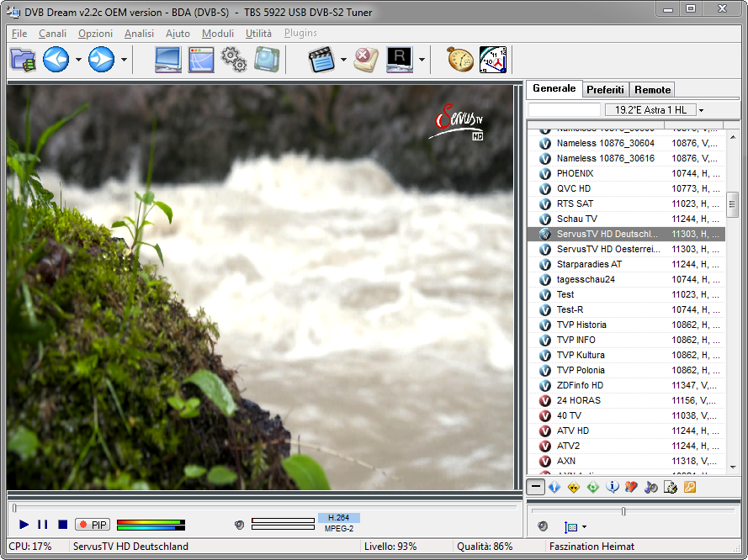Click the yellow diamond hazard icon

(x=573, y=487)
